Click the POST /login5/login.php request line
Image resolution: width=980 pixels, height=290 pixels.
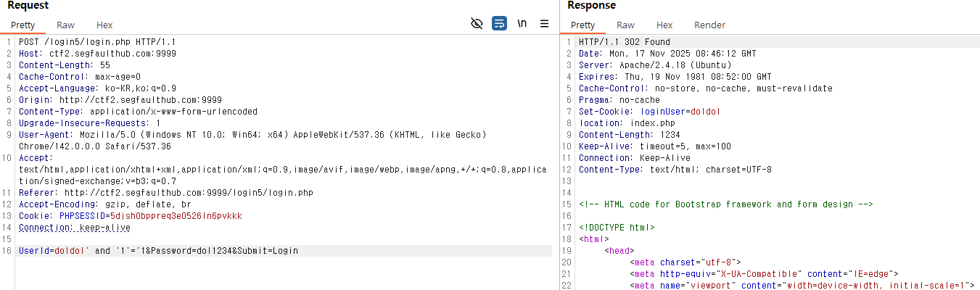click(97, 42)
